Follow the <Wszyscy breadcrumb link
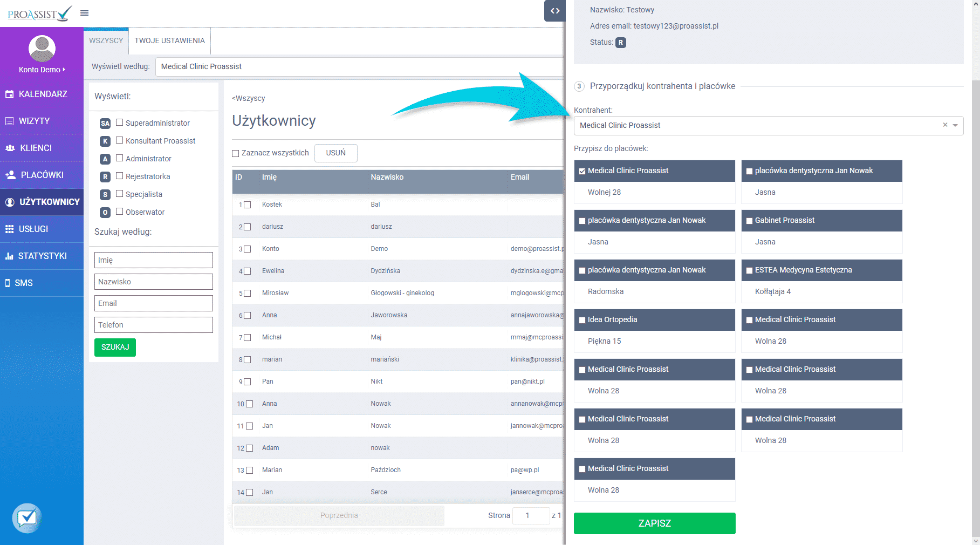980x545 pixels. [249, 98]
